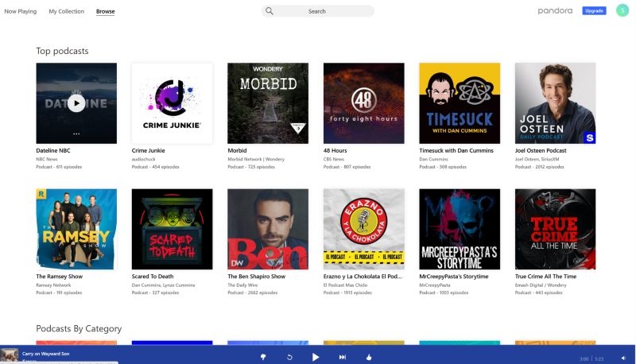Open more options on Dateline NBC cover
Image resolution: width=636 pixels, height=364 pixels.
[76, 134]
